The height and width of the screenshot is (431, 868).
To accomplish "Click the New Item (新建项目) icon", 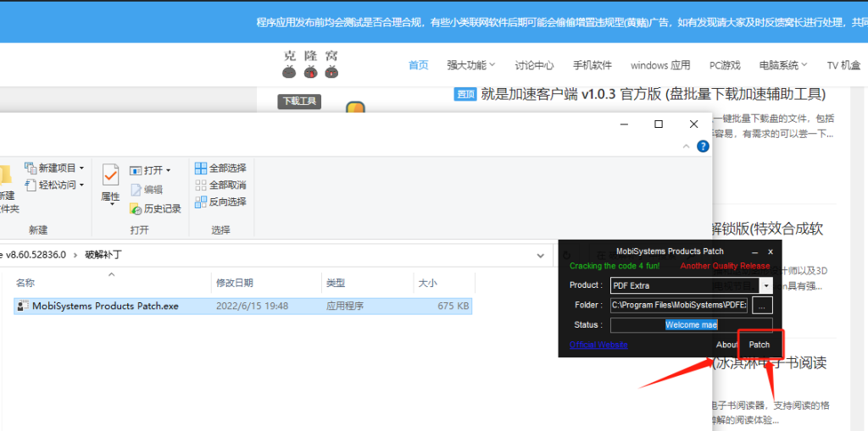I will pos(31,167).
